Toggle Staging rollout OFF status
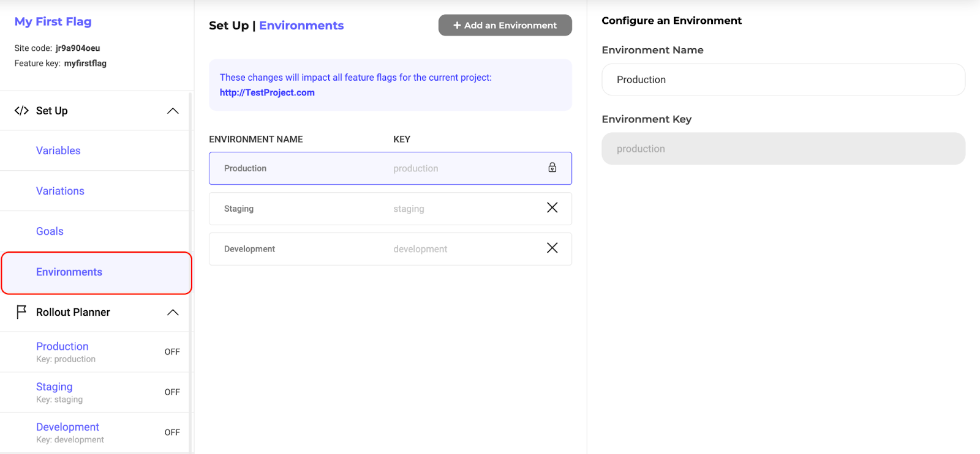The height and width of the screenshot is (454, 980). [x=172, y=392]
